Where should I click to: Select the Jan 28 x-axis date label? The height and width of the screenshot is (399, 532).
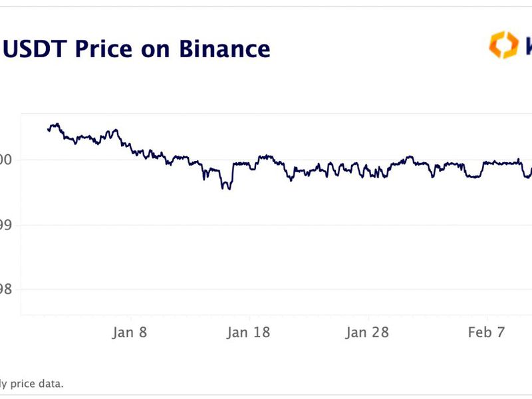pyautogui.click(x=368, y=332)
